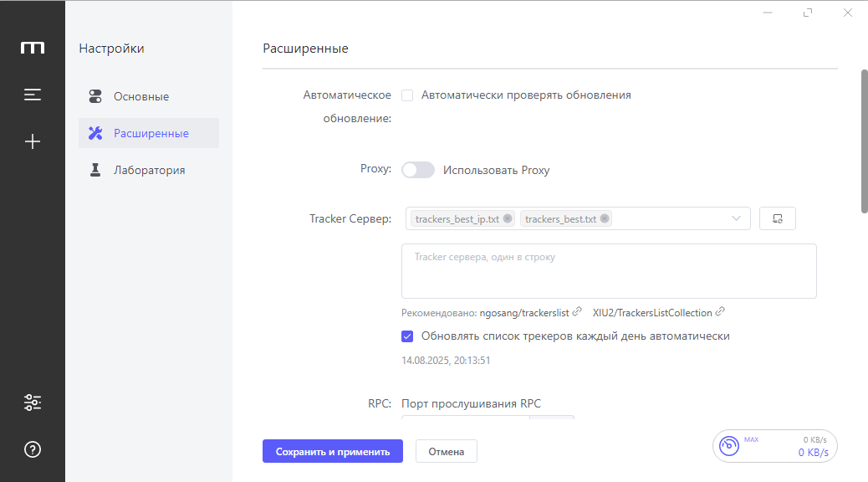Add a new download task with plus icon
The width and height of the screenshot is (868, 482).
[x=33, y=141]
